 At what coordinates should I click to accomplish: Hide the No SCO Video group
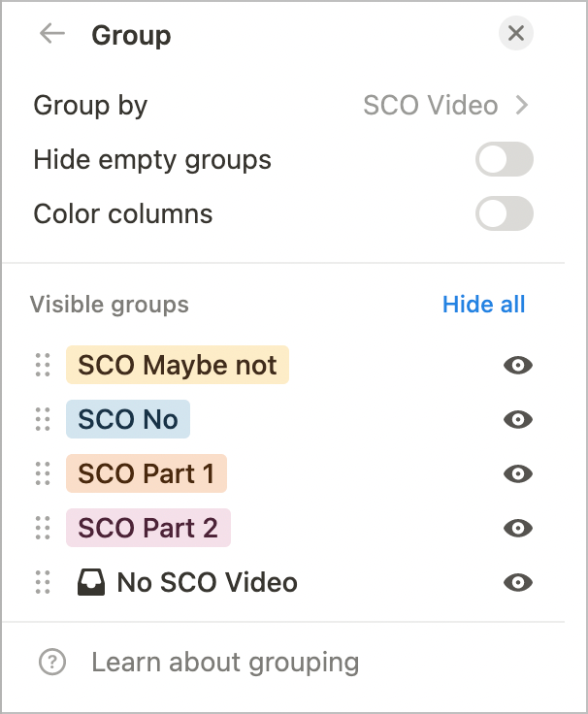click(518, 582)
